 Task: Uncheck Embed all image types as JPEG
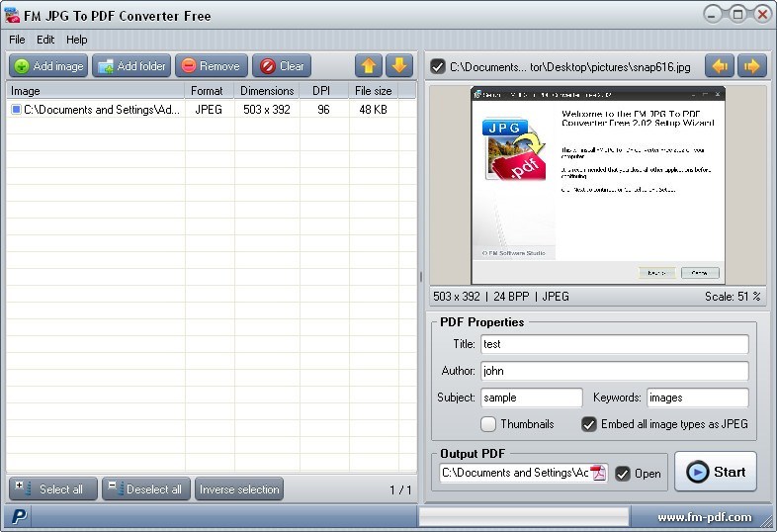pyautogui.click(x=589, y=424)
